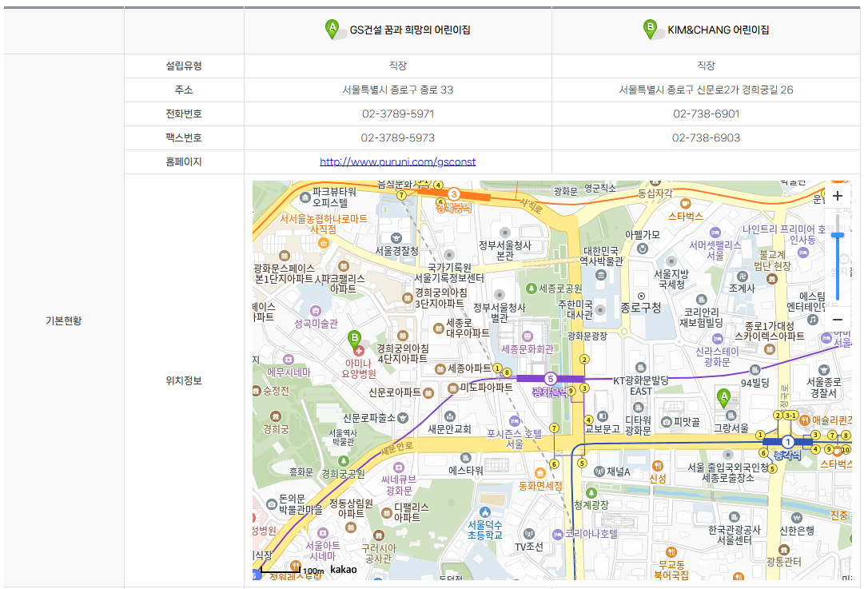868x589 pixels.
Task: Click the 서울지방국세청 building icon
Action: click(671, 261)
